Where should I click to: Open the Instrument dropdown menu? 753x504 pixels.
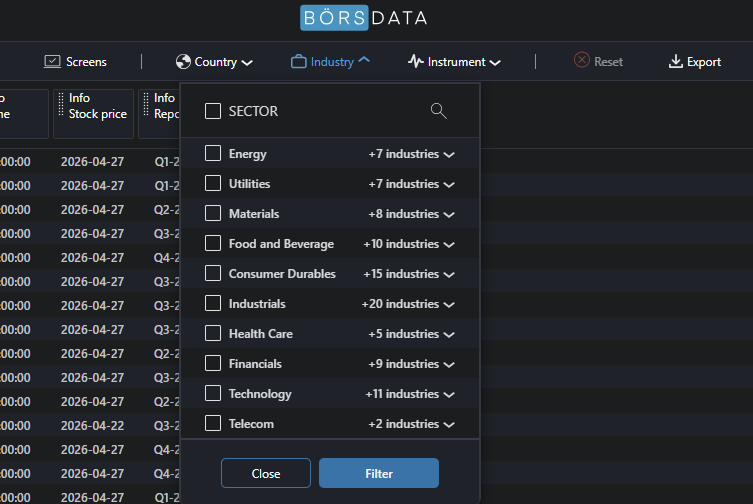[454, 61]
